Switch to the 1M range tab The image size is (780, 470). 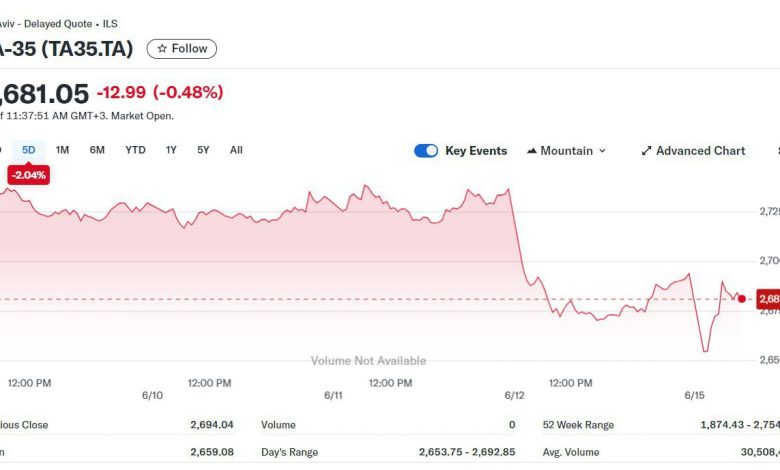pos(62,150)
